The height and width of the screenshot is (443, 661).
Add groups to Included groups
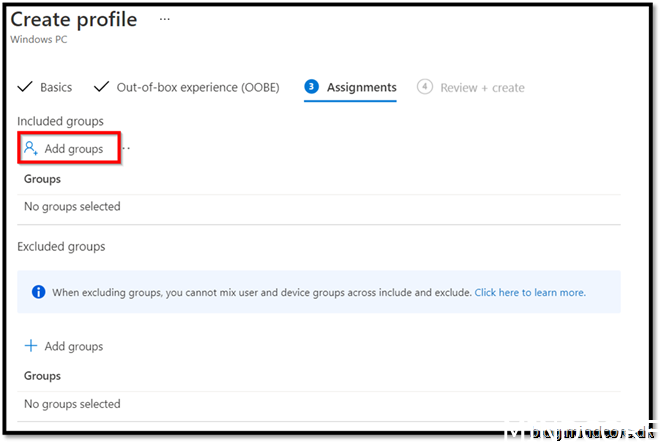(x=73, y=149)
